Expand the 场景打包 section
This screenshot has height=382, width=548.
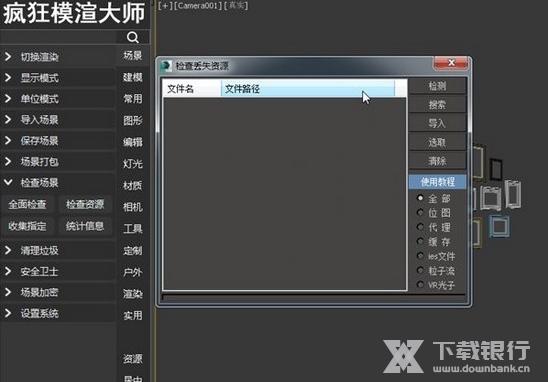(58, 162)
